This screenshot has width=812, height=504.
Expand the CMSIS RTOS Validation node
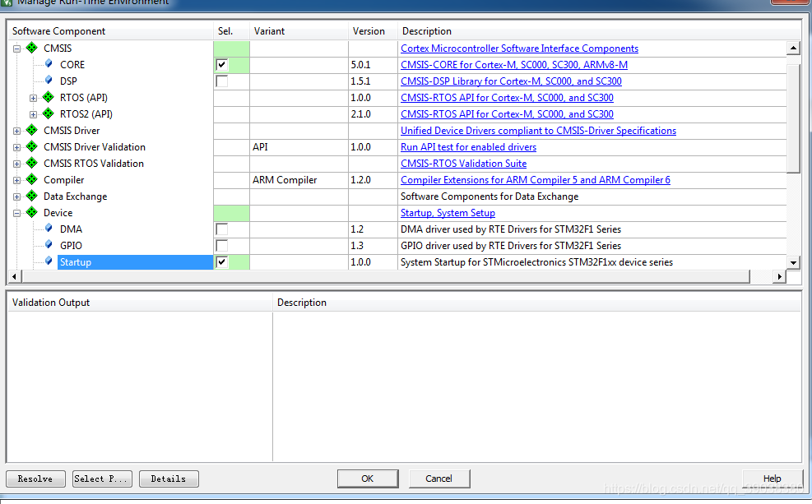click(16, 164)
